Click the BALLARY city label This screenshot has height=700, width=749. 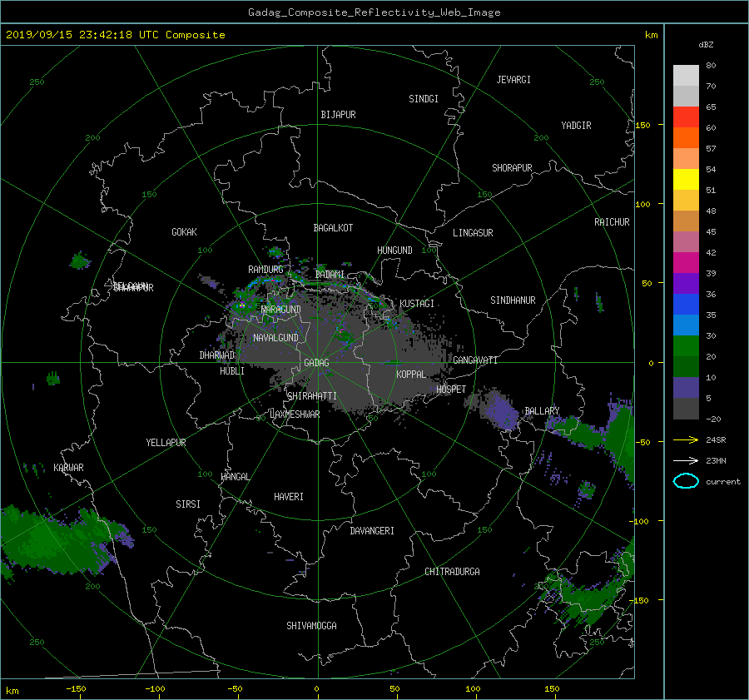542,411
